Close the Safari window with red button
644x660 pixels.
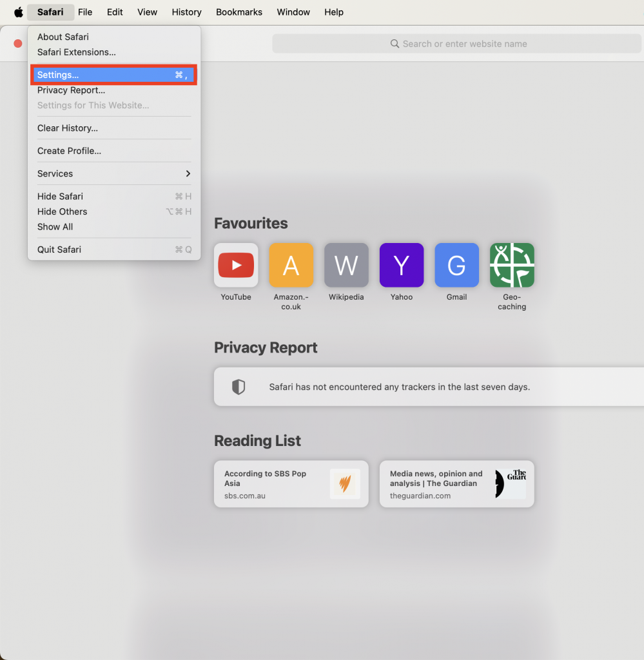[x=17, y=43]
